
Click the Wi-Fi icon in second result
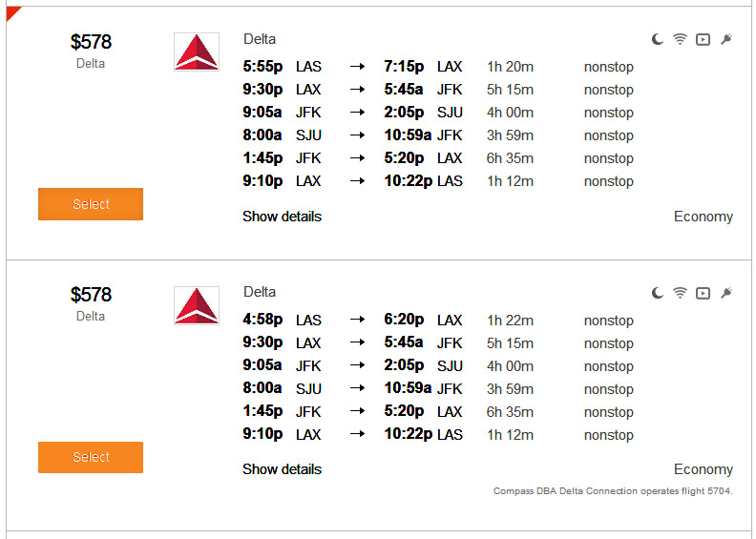[680, 293]
